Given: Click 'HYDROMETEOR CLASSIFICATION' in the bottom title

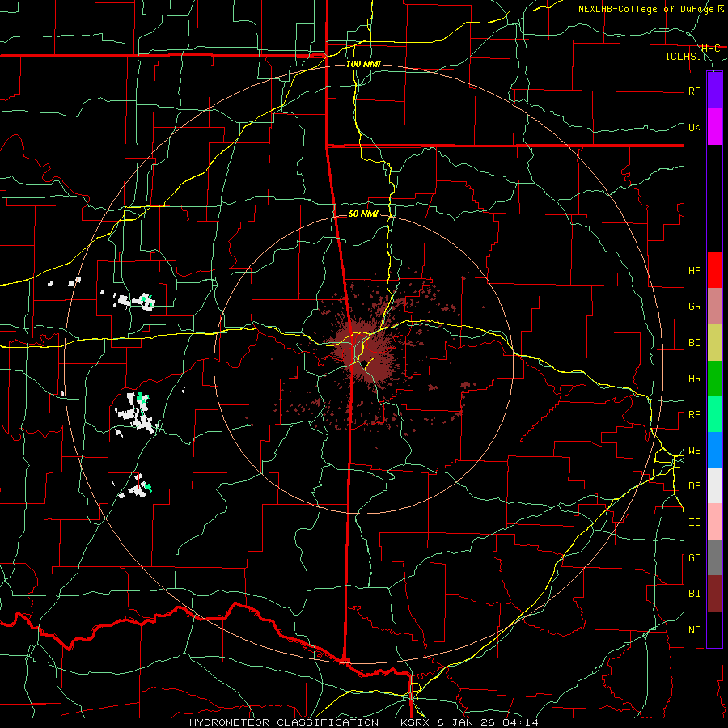Looking at the screenshot, I should (283, 722).
